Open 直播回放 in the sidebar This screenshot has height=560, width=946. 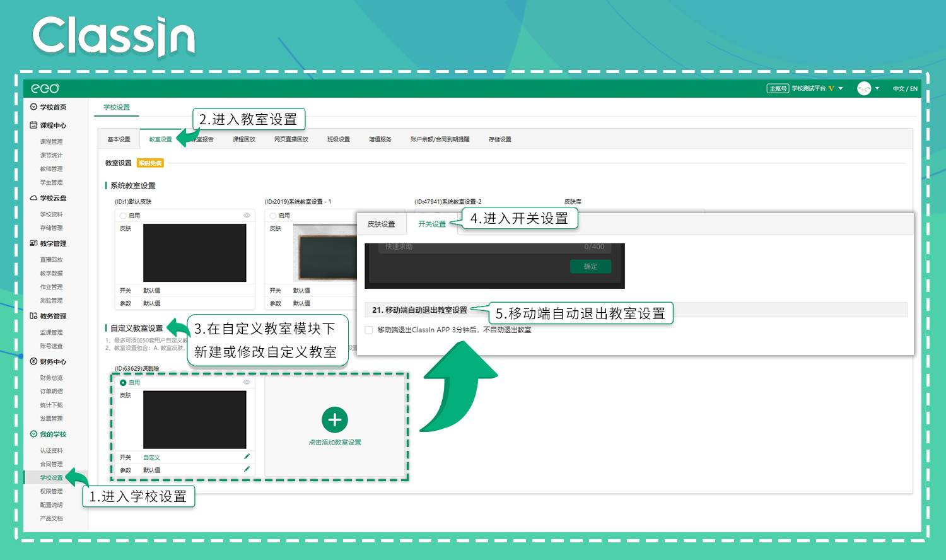click(x=52, y=260)
